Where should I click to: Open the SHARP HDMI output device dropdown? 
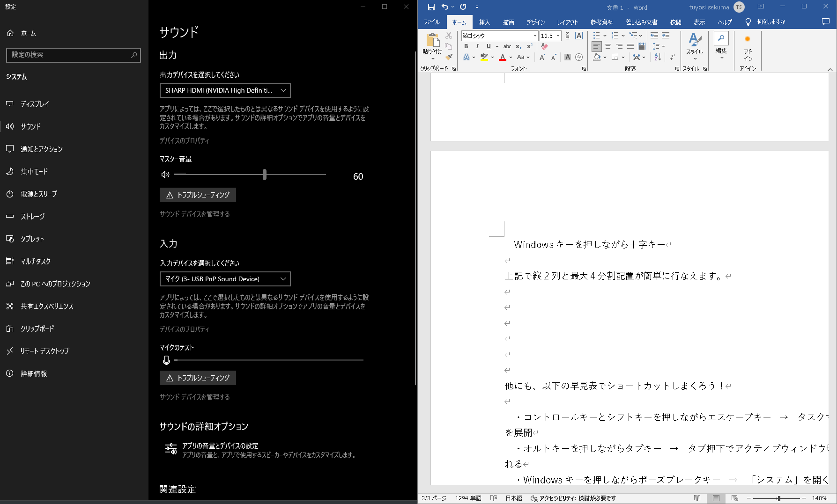(225, 90)
